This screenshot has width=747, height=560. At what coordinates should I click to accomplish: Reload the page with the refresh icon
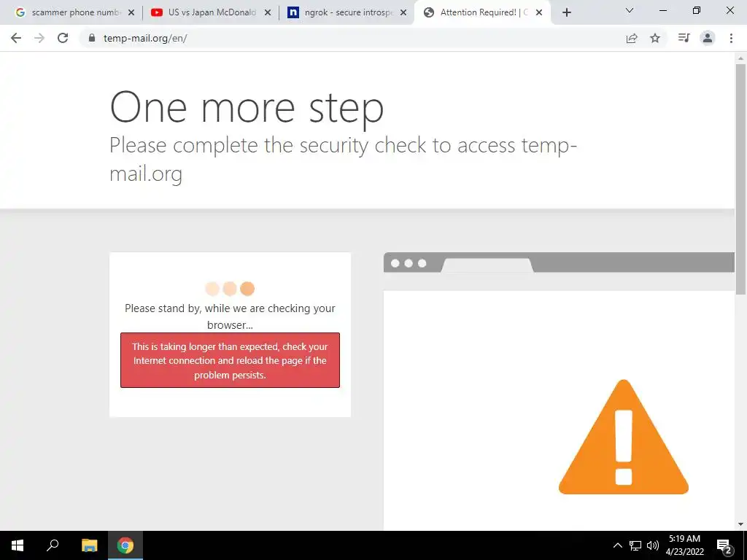(63, 38)
